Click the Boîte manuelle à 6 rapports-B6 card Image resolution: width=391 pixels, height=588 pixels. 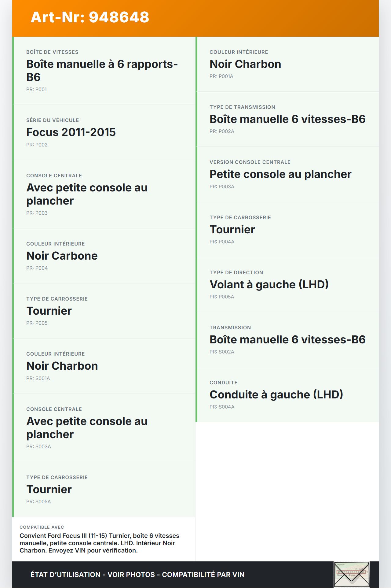point(104,71)
